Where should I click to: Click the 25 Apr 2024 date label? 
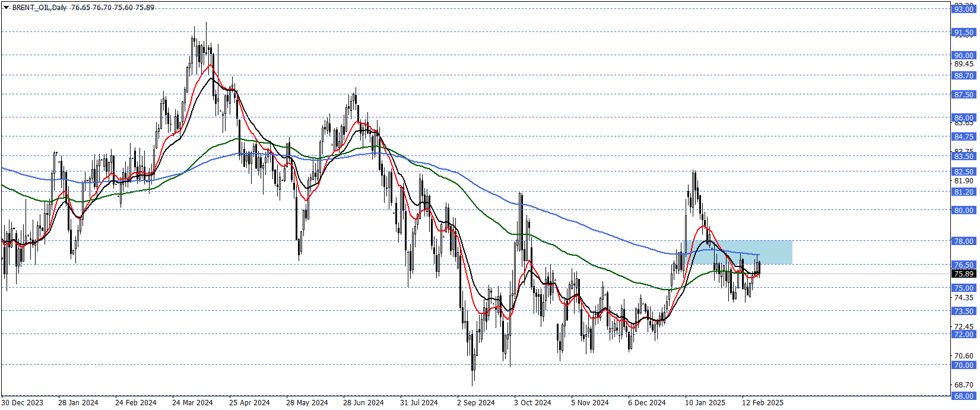pos(249,402)
